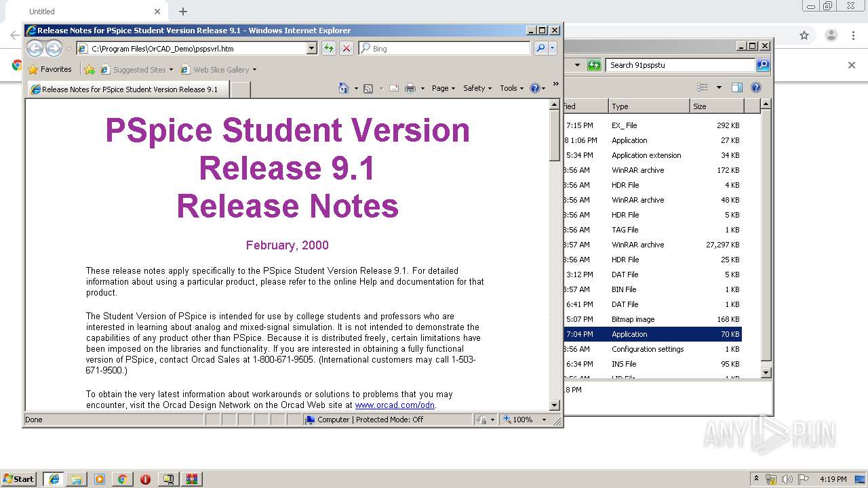The width and height of the screenshot is (868, 488).
Task: Open Chrome three-dot menu
Action: pos(852,35)
